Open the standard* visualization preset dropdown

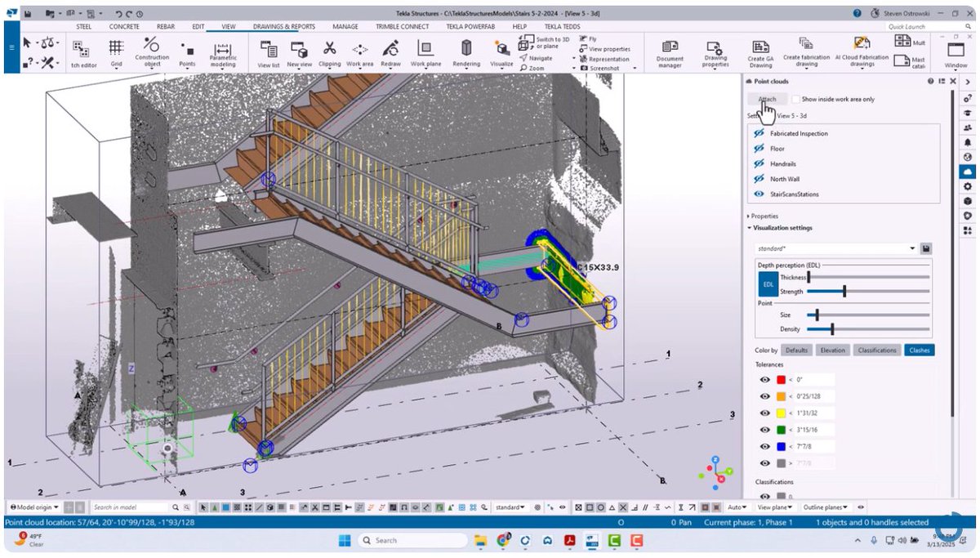pos(914,248)
